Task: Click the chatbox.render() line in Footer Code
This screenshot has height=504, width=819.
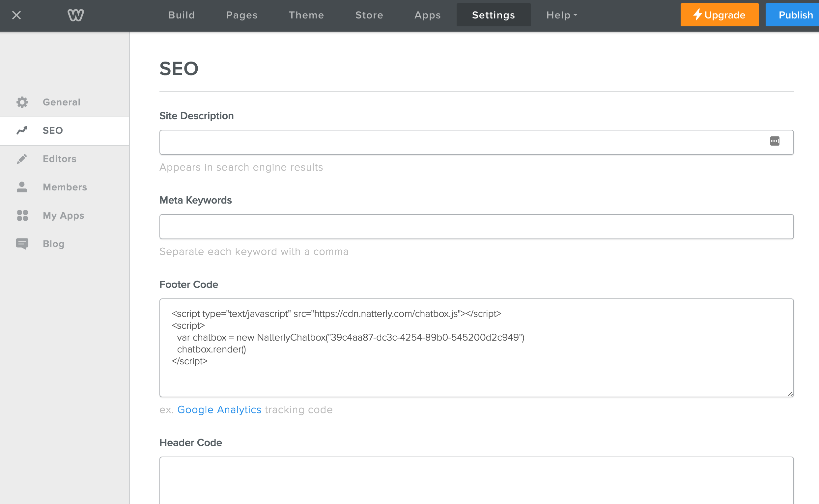Action: point(212,349)
